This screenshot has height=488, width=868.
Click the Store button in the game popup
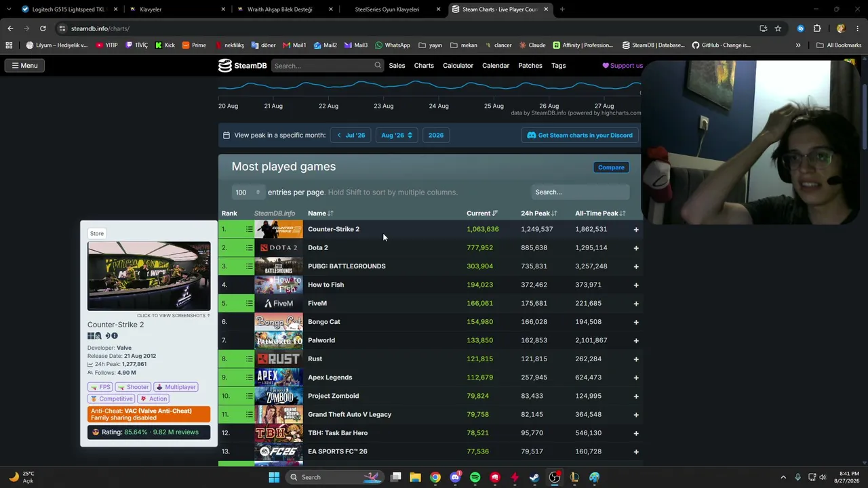click(97, 234)
